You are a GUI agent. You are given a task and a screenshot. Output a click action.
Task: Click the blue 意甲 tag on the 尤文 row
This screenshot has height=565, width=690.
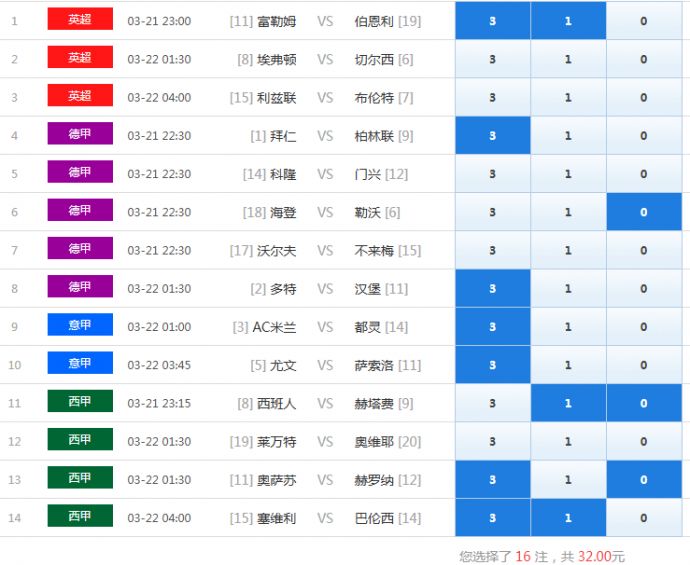pos(80,363)
